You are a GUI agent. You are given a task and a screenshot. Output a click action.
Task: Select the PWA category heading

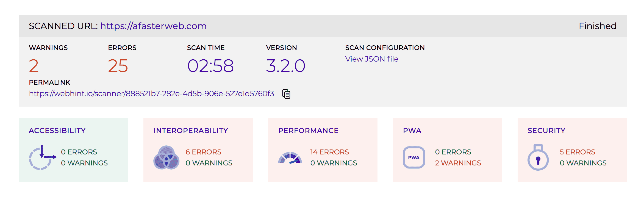412,131
